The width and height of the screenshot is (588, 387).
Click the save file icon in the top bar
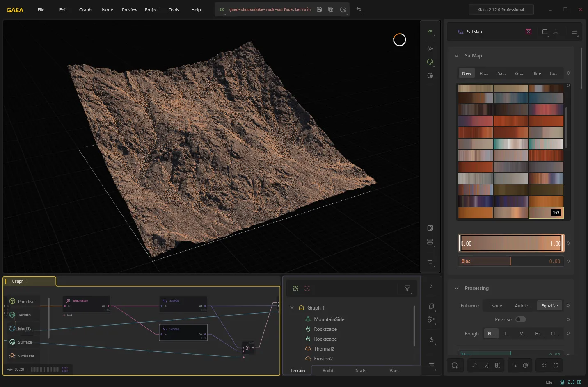pos(319,9)
